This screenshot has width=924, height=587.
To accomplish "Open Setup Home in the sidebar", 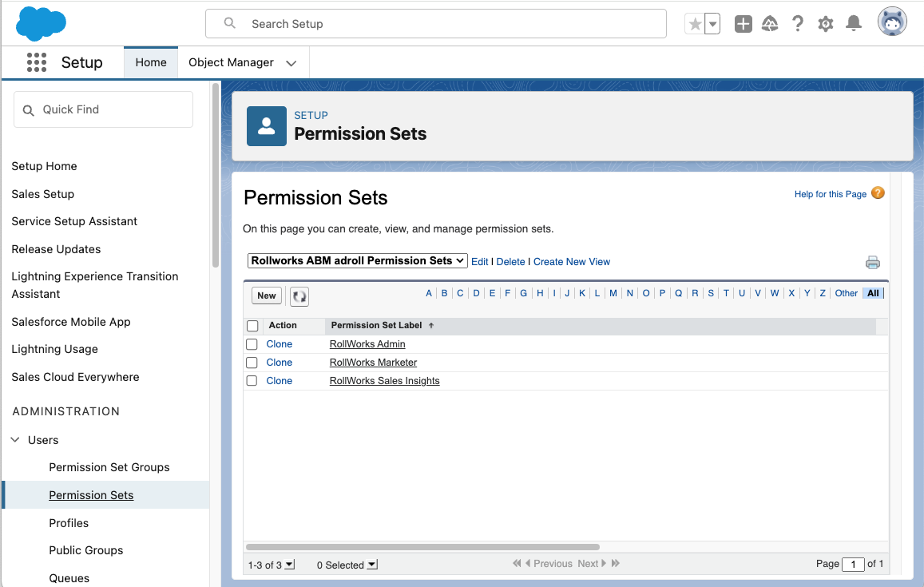I will point(44,166).
